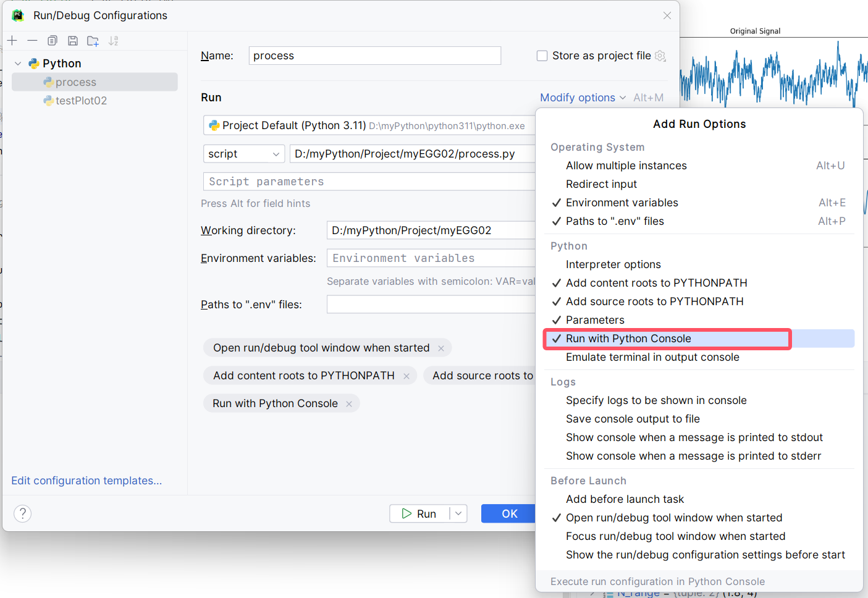Collapse the Python configurations node

(x=18, y=64)
